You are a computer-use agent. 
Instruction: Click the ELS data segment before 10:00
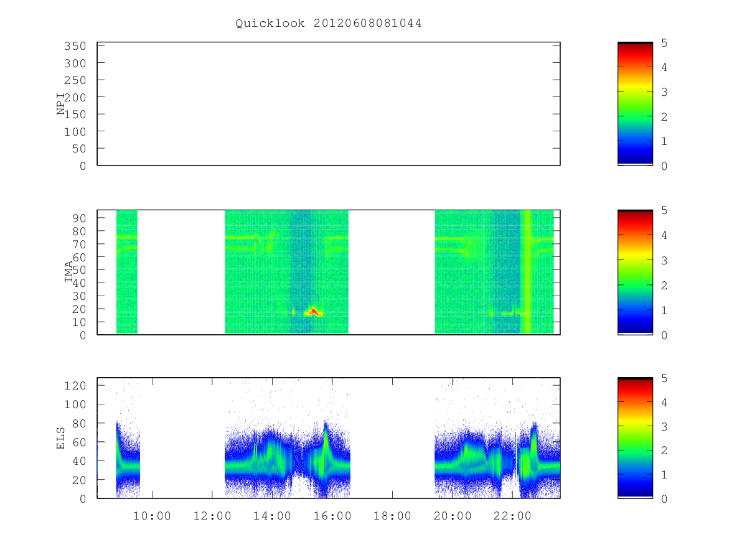[128, 459]
